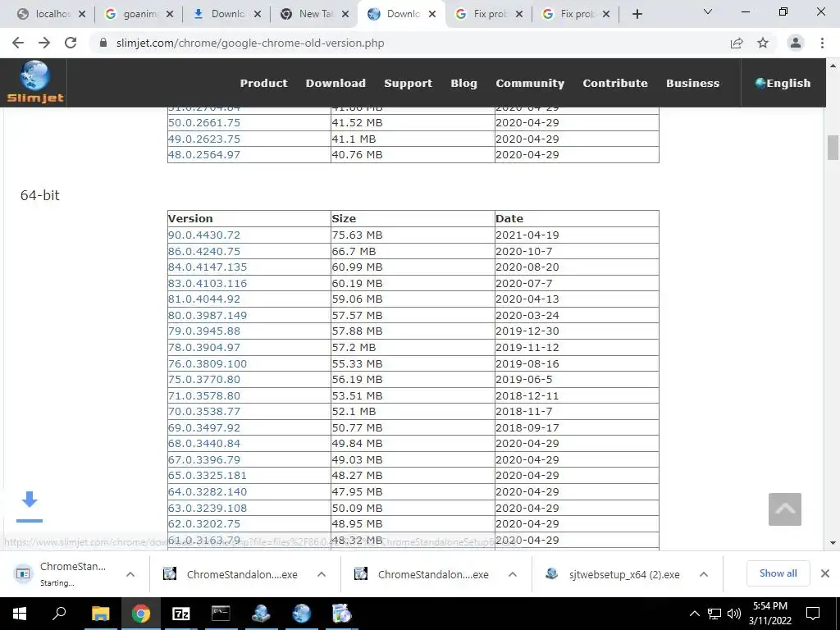Click the network icon in system tray
Viewport: 840px width, 630px height.
coord(714,614)
